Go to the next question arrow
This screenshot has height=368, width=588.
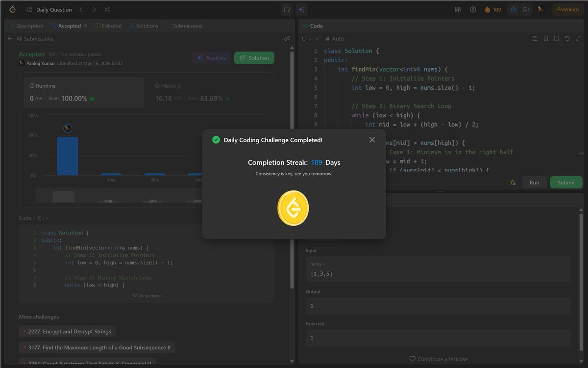[94, 9]
